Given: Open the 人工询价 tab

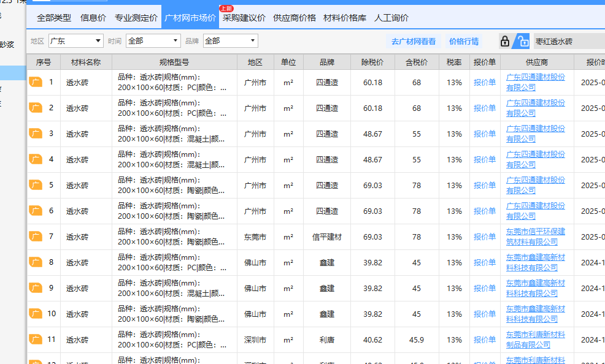Looking at the screenshot, I should (x=391, y=18).
